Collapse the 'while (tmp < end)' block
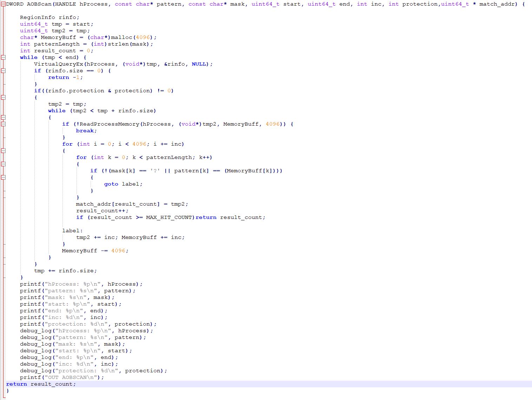532x400 pixels. point(3,57)
